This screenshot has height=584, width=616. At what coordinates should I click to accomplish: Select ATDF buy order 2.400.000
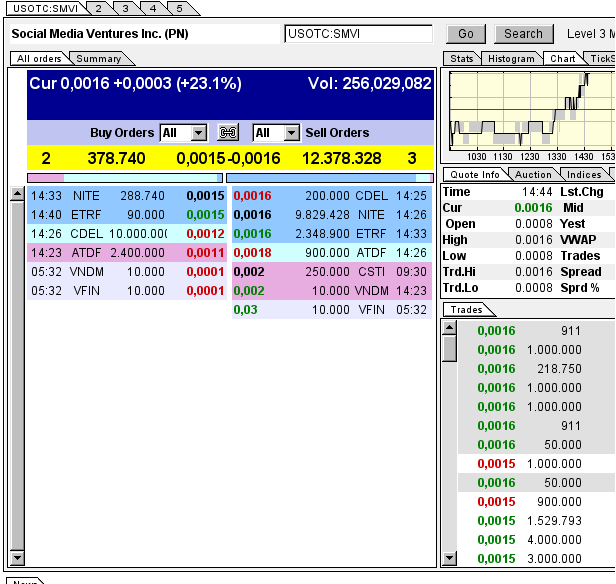127,253
